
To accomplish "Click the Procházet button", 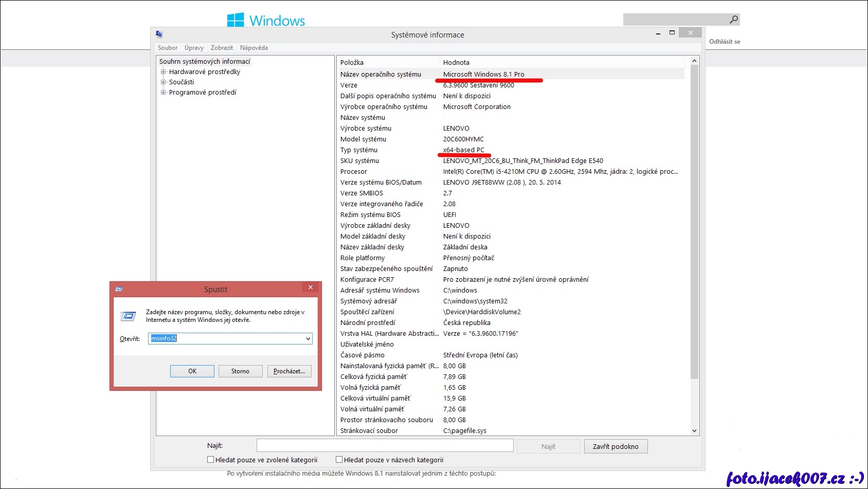I will [x=289, y=371].
